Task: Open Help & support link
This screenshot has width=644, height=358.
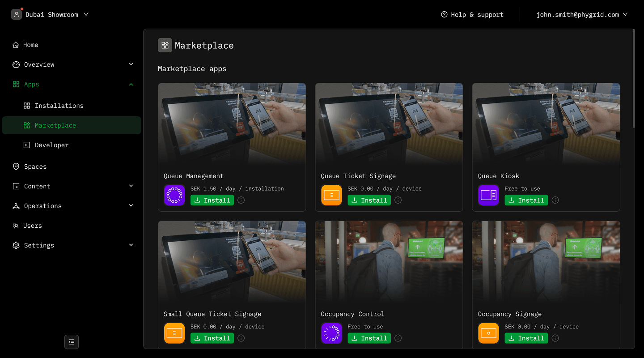Action: coord(472,14)
